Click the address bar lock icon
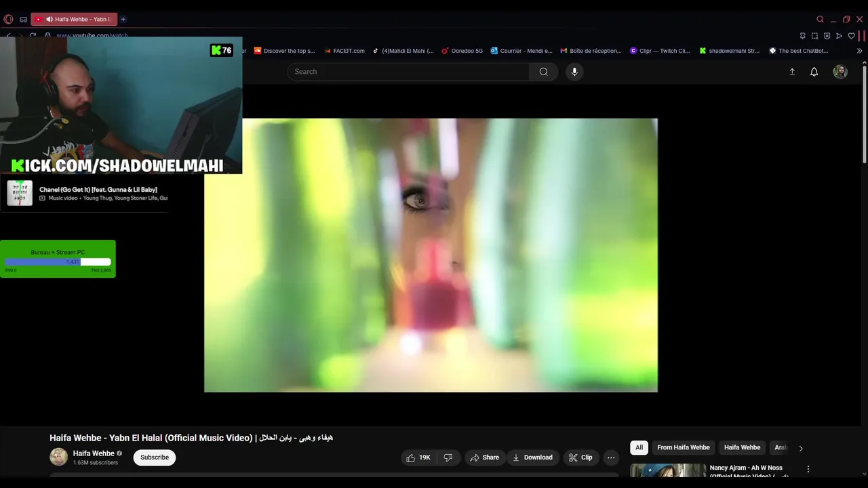868x488 pixels. click(x=47, y=35)
